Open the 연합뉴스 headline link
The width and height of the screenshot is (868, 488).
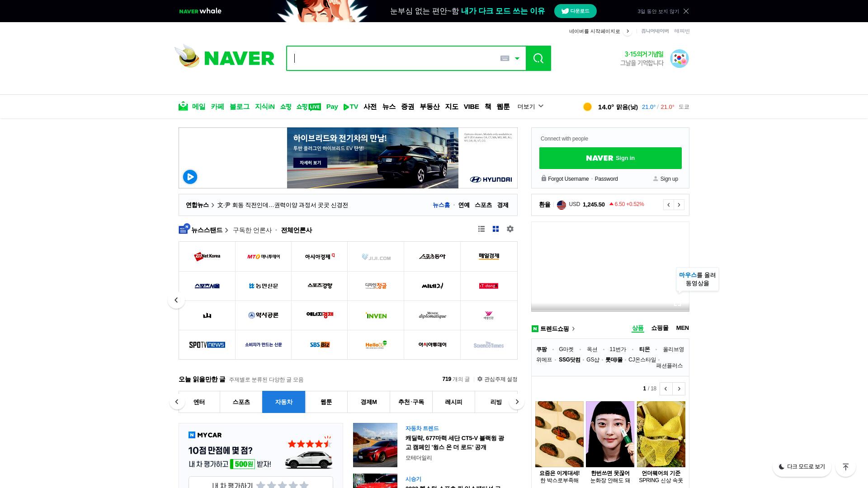pos(283,205)
